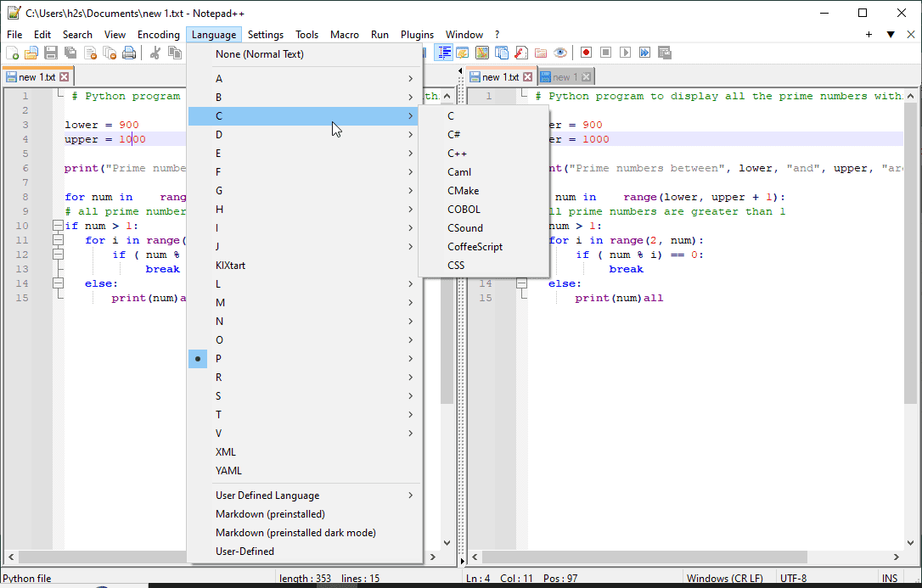Select the checked P language group
922x588 pixels.
tap(305, 359)
